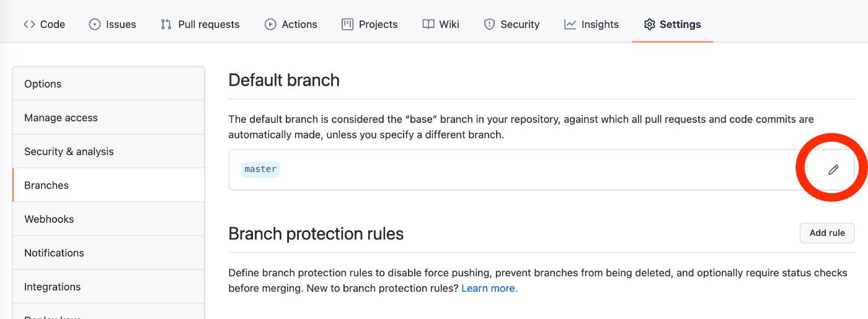The width and height of the screenshot is (868, 319).
Task: Click the master branch name label
Action: point(260,169)
